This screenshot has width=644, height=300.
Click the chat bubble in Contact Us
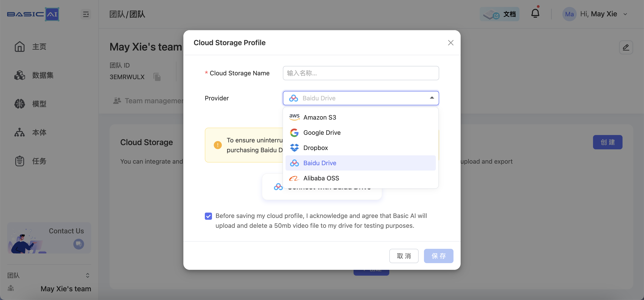pyautogui.click(x=79, y=244)
